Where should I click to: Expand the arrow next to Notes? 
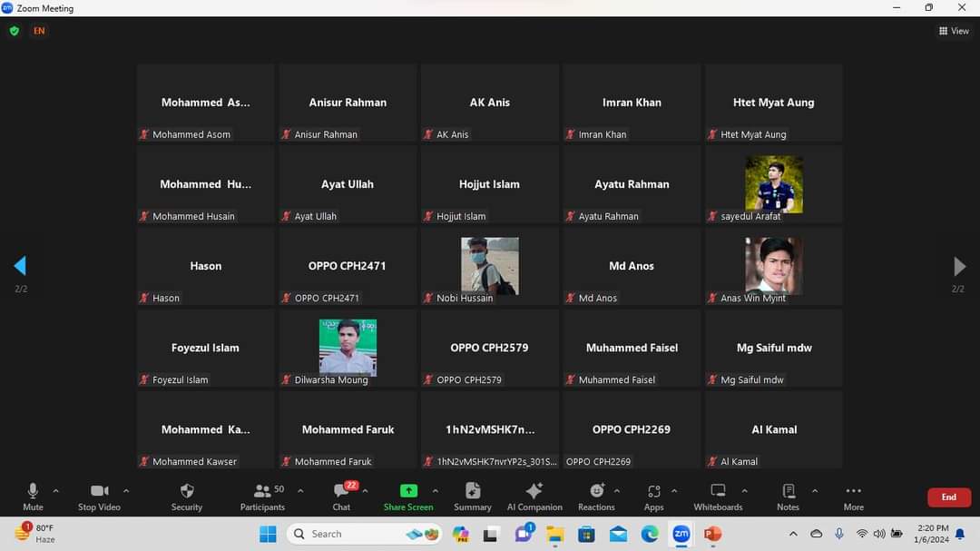coord(815,491)
